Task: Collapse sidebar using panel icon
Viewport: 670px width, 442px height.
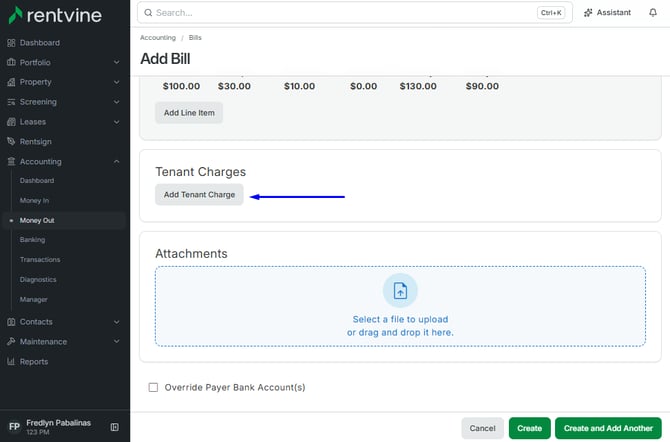Action: coord(115,427)
